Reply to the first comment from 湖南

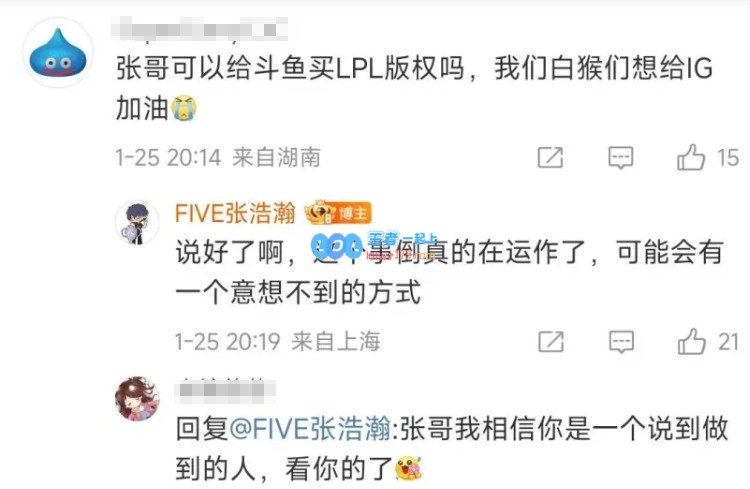620,157
